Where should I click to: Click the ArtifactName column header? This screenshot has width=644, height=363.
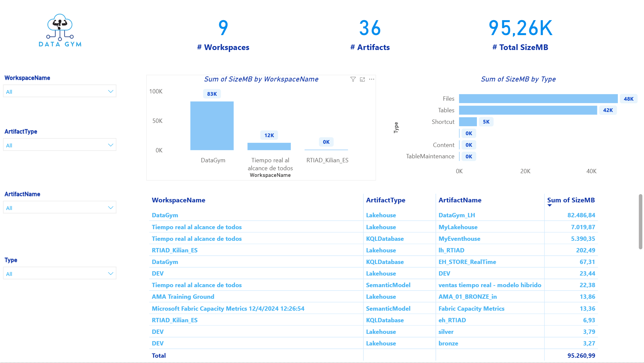(460, 200)
